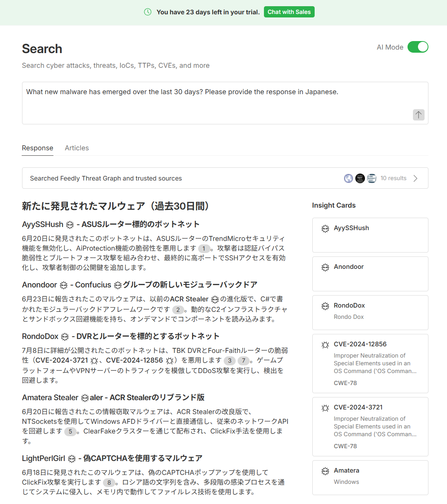Screen dimensions: 447x504
Task: Click CWE-78 on CVE-2024-12856 card
Action: [x=345, y=383]
